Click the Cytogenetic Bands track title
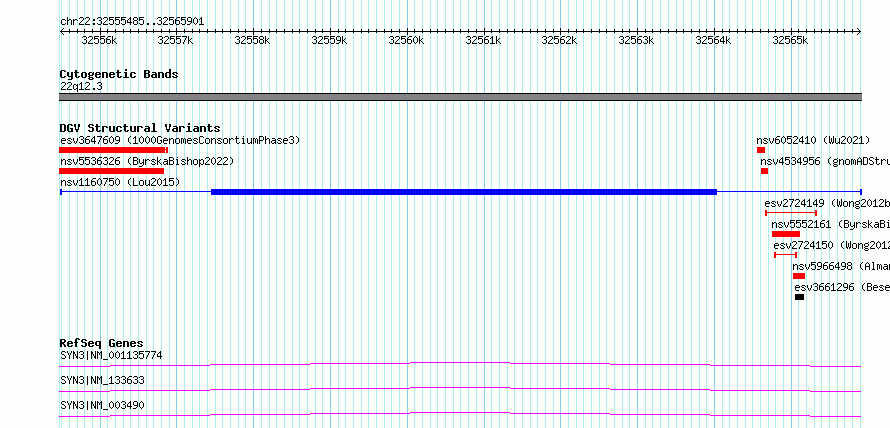Image resolution: width=890 pixels, height=428 pixels. pos(119,74)
